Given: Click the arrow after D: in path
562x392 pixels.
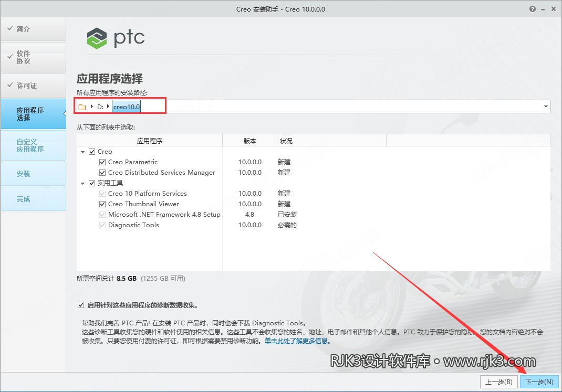Looking at the screenshot, I should click(108, 107).
